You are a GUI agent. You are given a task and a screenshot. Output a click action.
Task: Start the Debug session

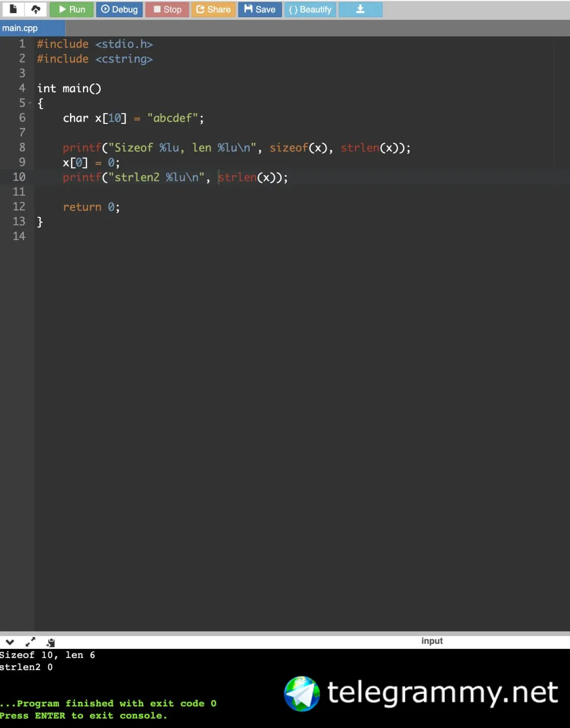[119, 9]
